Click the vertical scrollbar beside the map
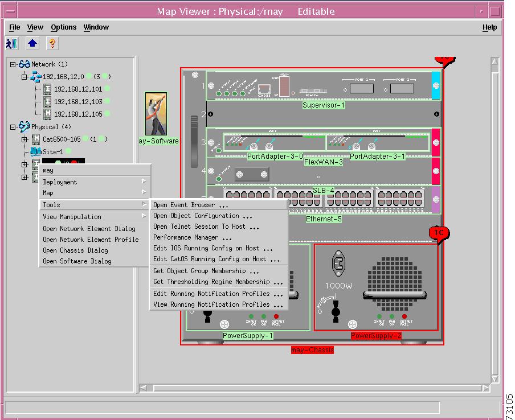This screenshot has height=420, width=515. click(x=494, y=220)
